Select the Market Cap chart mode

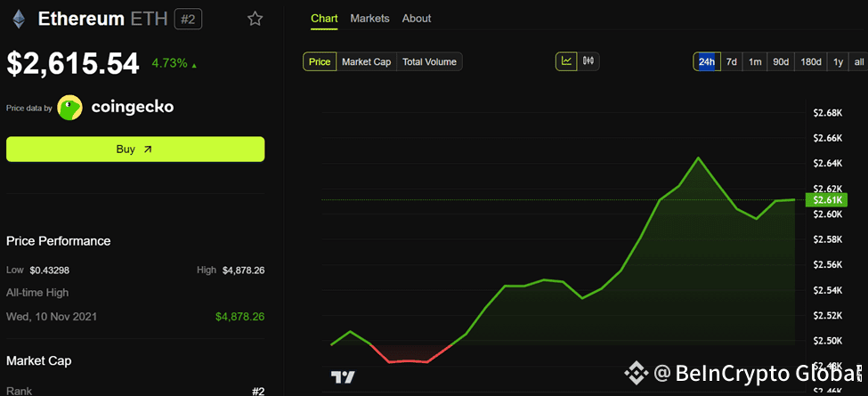(367, 62)
